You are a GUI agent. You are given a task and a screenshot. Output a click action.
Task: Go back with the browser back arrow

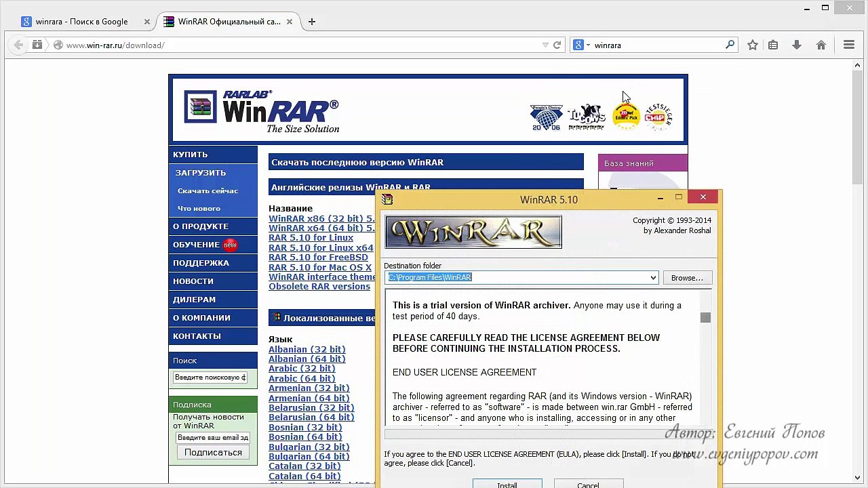pyautogui.click(x=18, y=45)
